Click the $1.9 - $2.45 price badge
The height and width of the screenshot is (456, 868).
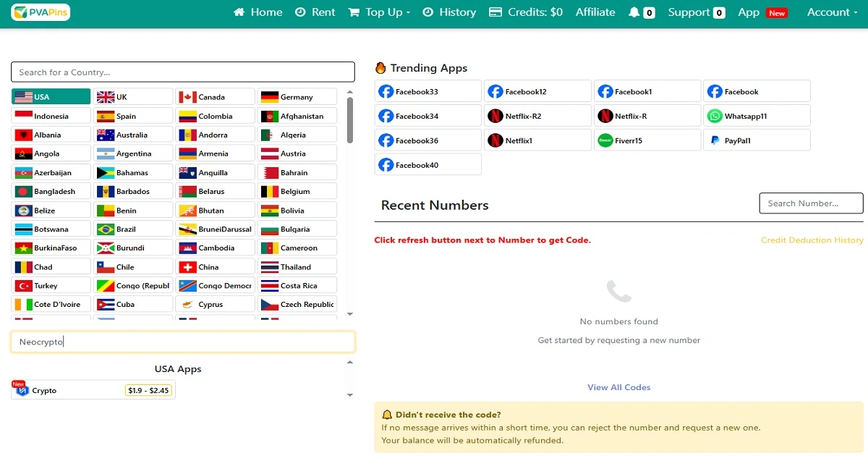148,390
